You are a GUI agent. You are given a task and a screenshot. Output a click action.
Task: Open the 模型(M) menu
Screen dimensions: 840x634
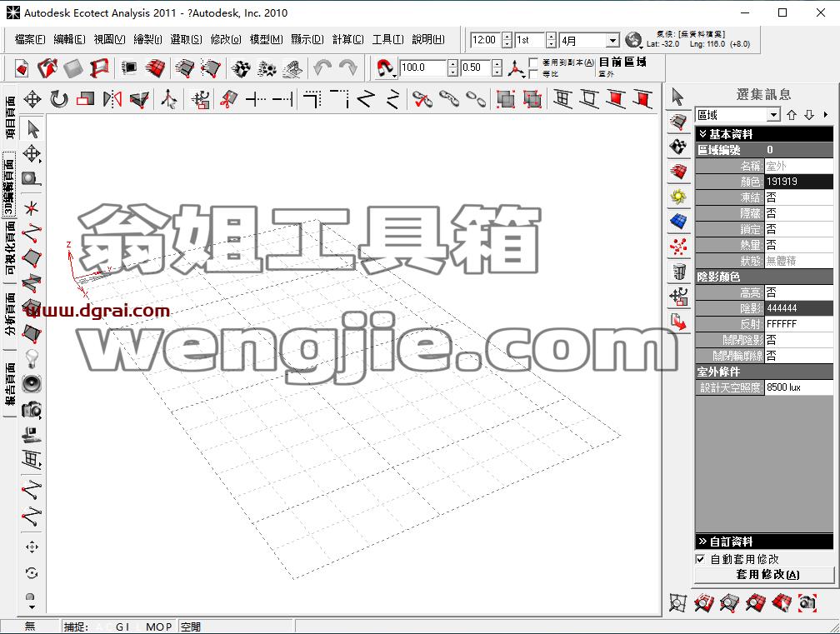click(267, 39)
